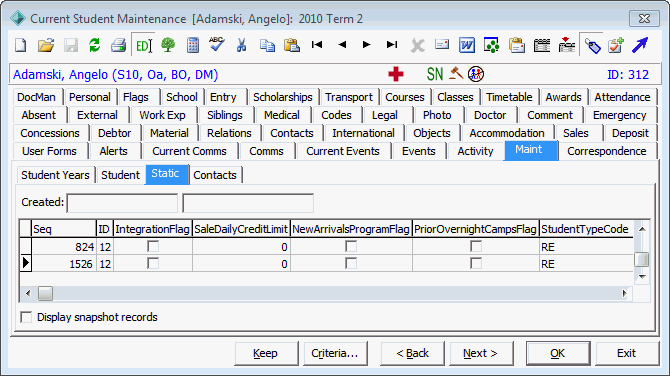This screenshot has height=376, width=670.
Task: Click grid scroll up arrow
Action: click(642, 229)
